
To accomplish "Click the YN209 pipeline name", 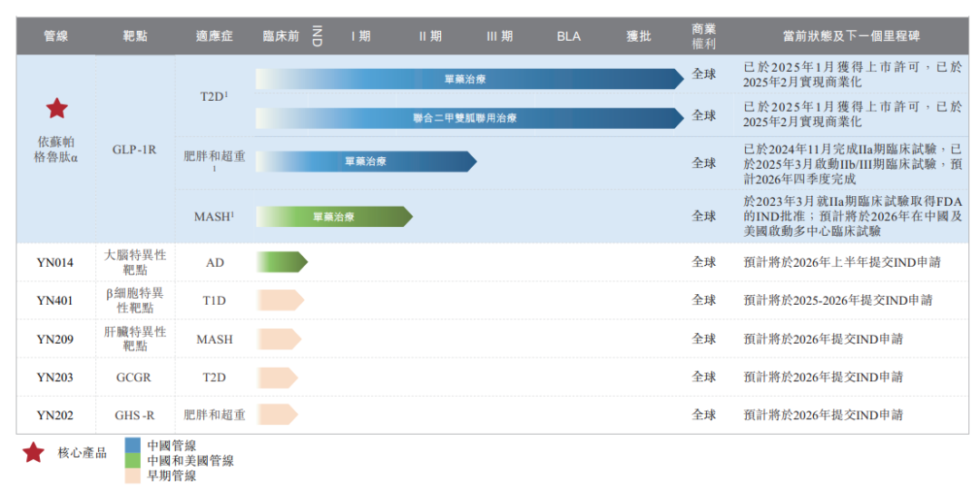I will [x=55, y=339].
